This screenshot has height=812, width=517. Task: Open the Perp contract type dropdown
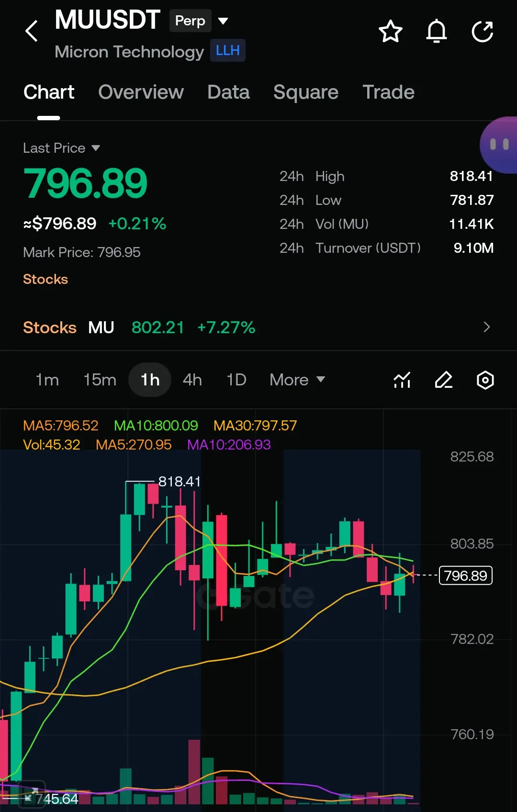199,21
